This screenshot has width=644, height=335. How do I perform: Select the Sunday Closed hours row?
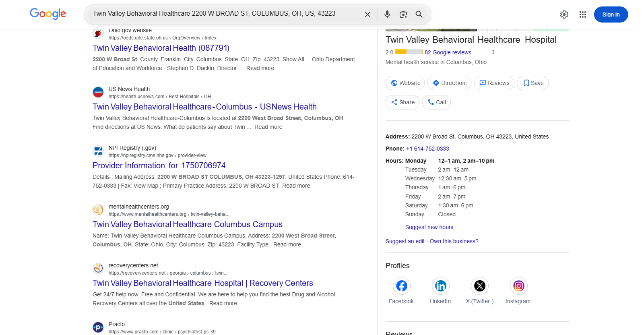tap(430, 214)
